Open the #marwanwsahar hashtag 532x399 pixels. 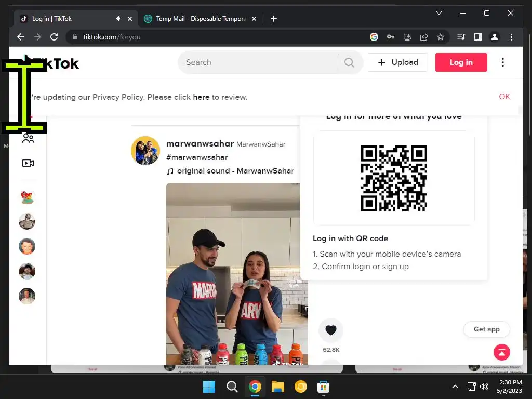click(x=197, y=157)
